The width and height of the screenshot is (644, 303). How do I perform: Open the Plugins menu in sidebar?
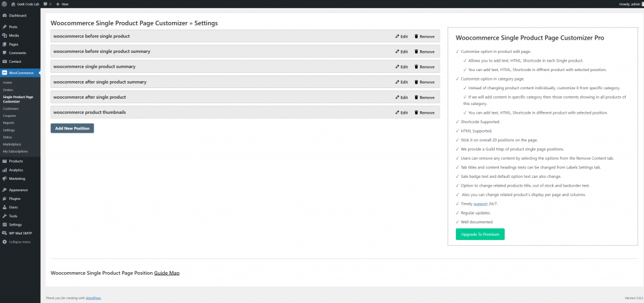[14, 198]
